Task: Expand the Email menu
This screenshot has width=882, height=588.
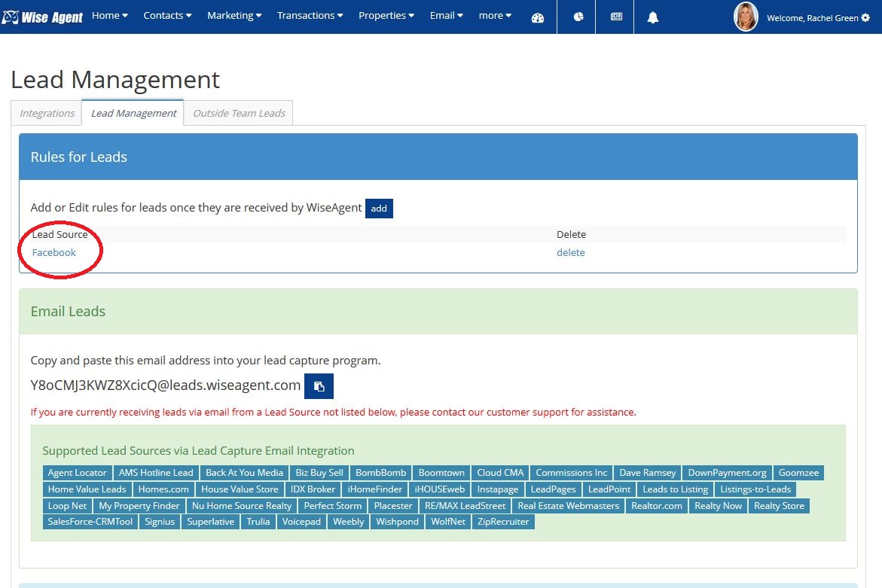Action: [446, 16]
